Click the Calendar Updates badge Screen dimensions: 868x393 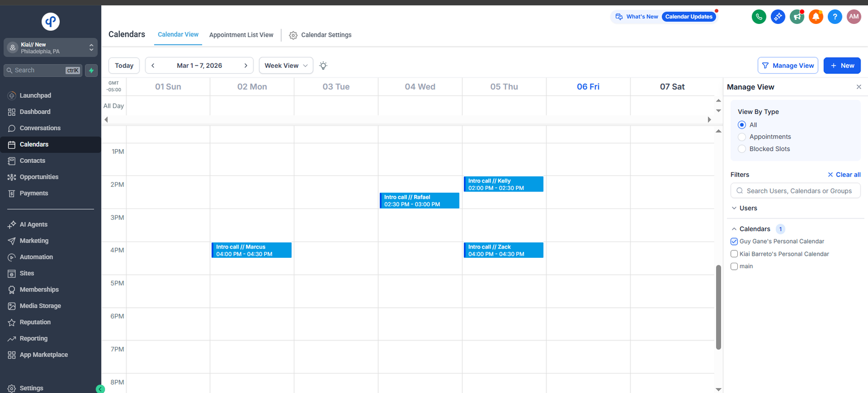click(x=689, y=17)
